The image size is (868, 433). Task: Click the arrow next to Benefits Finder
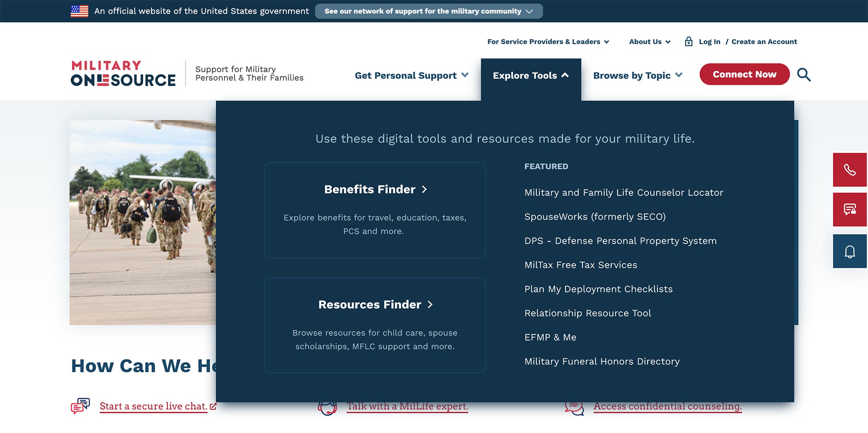coord(424,189)
